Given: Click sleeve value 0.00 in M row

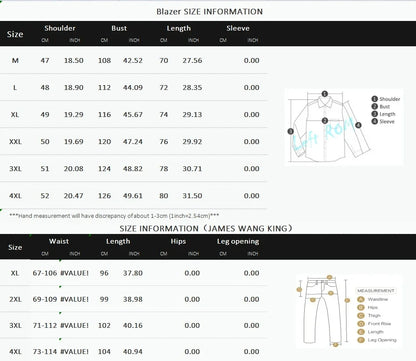Looking at the screenshot, I should (x=251, y=60).
